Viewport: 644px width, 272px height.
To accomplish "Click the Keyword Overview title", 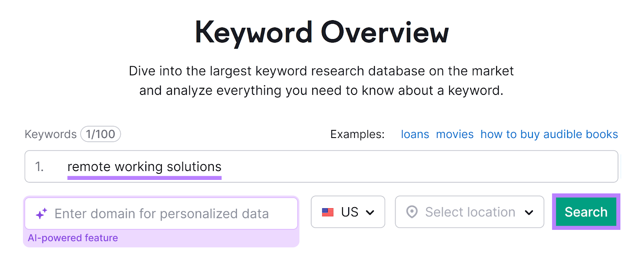I will 322,32.
